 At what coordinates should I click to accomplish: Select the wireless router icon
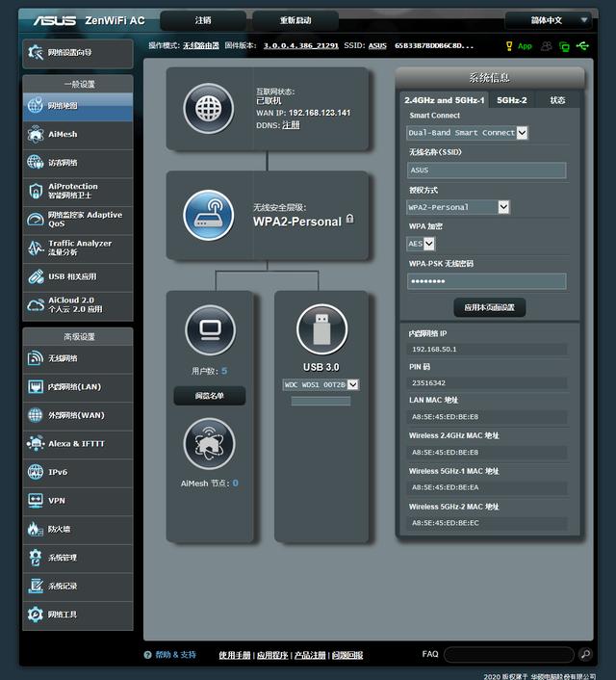tap(209, 215)
